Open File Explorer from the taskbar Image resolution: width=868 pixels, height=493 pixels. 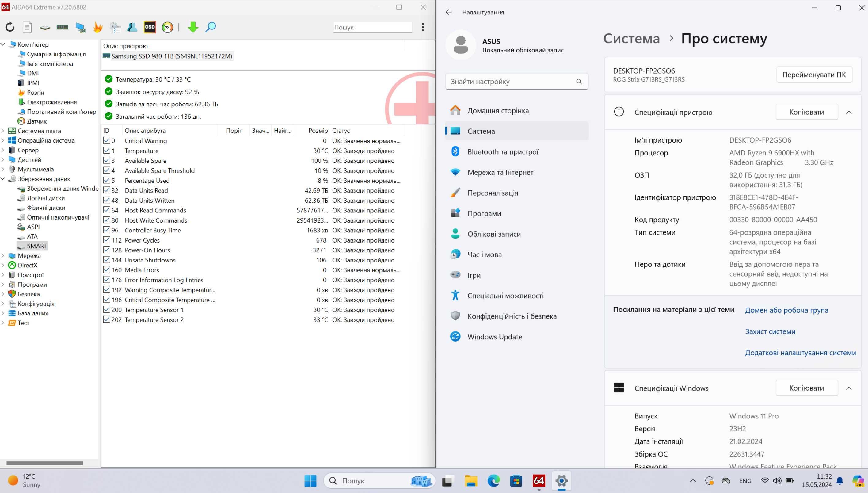[471, 481]
